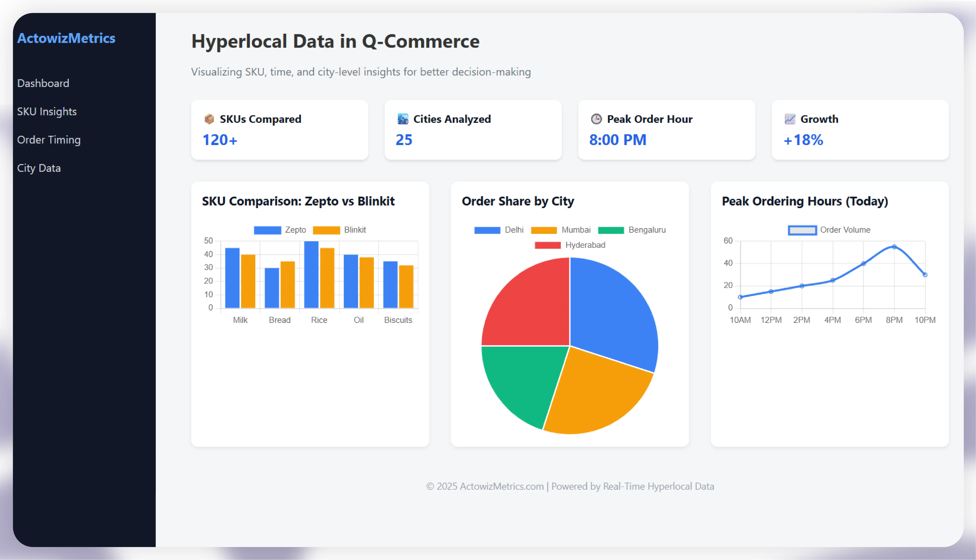Screen dimensions: 976x560
Task: Hide the Mumbai legend color box
Action: pos(544,230)
